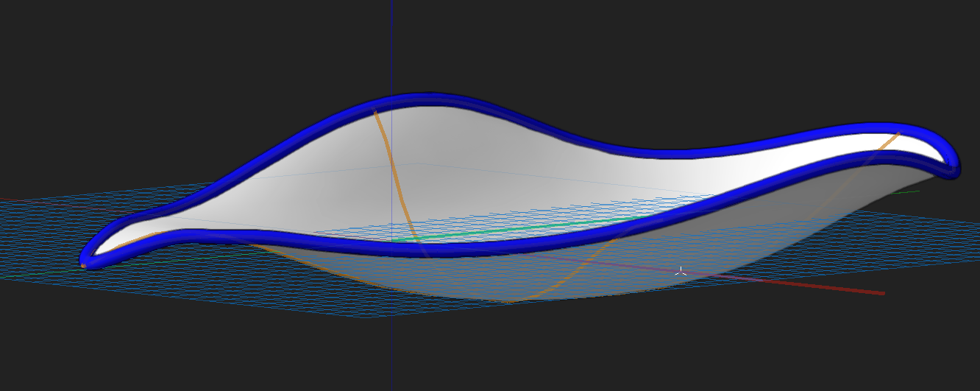The height and width of the screenshot is (391, 980).
Task: Select the orange curve at the surface's lowest point
Action: click(x=508, y=300)
